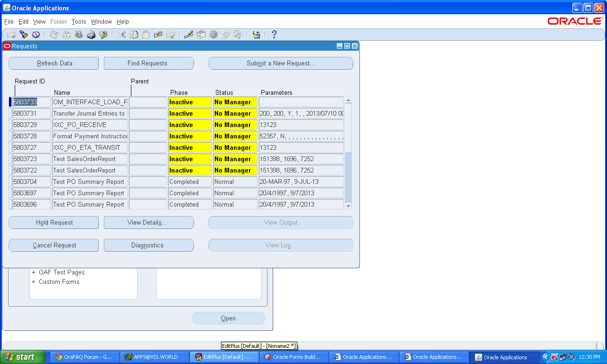Click the Next Step toolbar icon
Screen dimensions: 607x364
click(66, 35)
